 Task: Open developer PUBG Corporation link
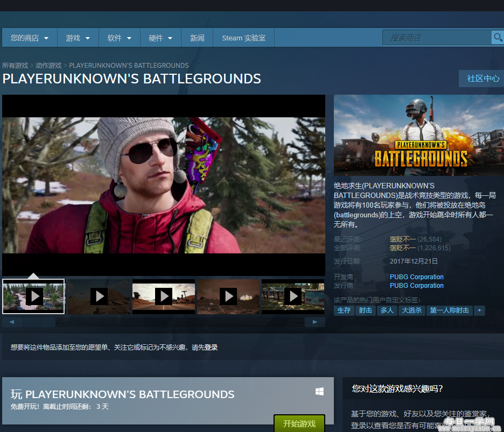click(417, 277)
